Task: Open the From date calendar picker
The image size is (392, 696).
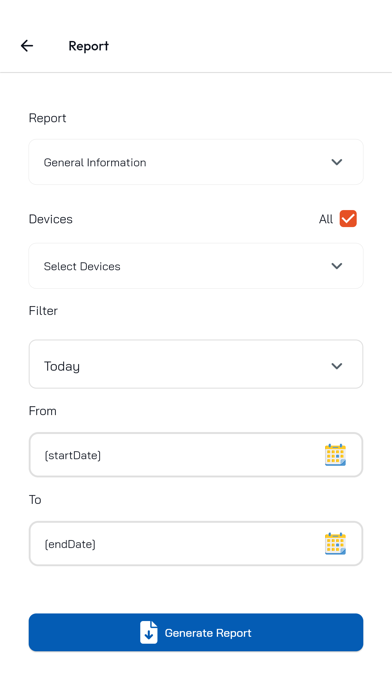Action: (x=335, y=455)
